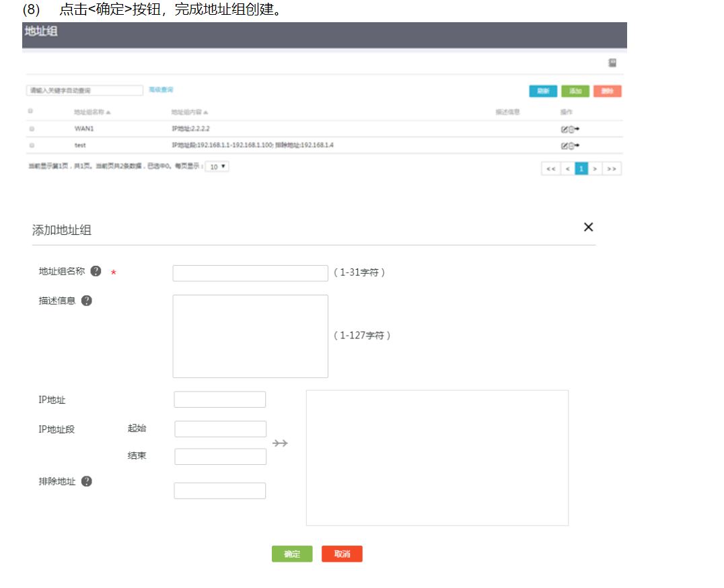Image resolution: width=724 pixels, height=588 pixels.
Task: Click the double-arrow add-to-list icon
Action: point(280,443)
